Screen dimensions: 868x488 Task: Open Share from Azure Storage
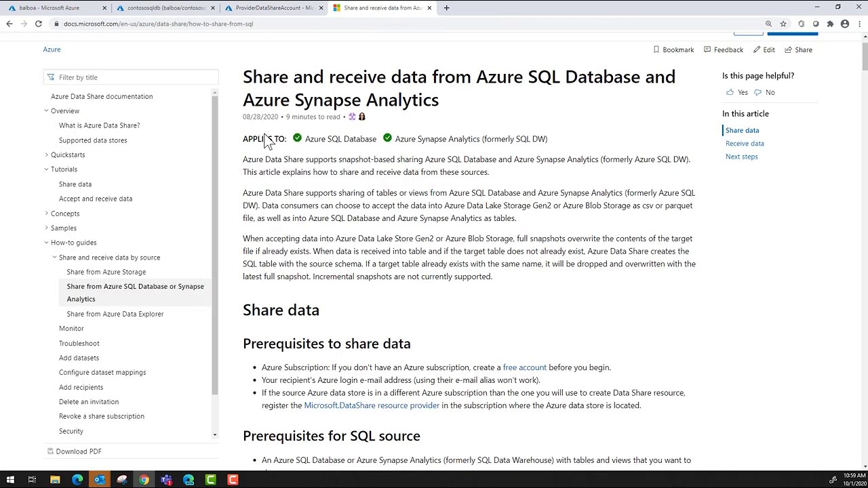(106, 272)
